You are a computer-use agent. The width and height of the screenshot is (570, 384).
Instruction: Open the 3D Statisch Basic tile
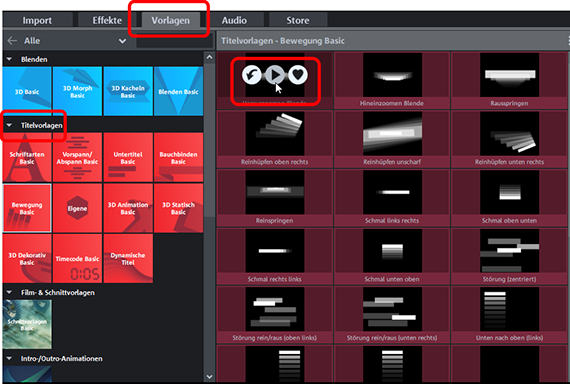(178, 208)
